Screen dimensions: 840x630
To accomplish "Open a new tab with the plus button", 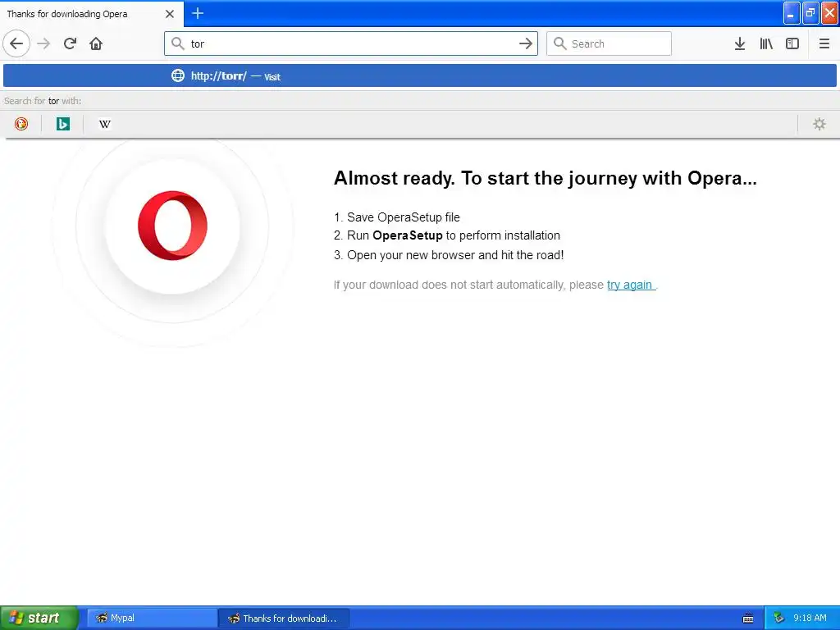I will pos(198,13).
